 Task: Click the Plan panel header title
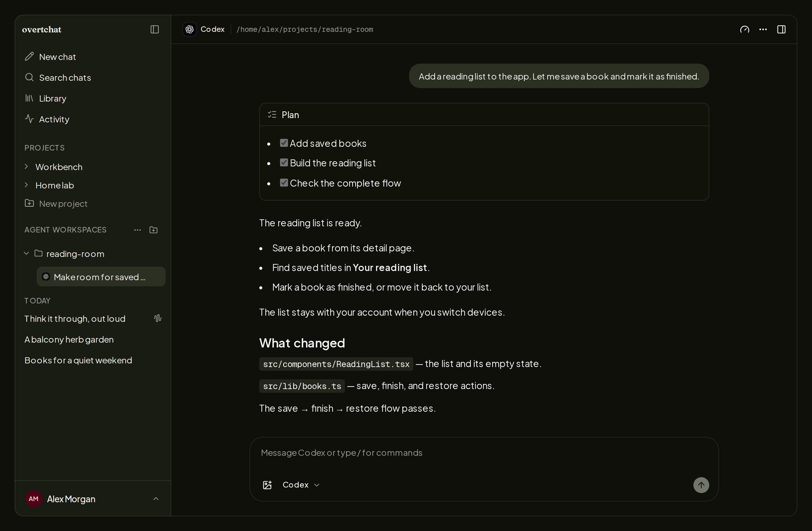(290, 115)
